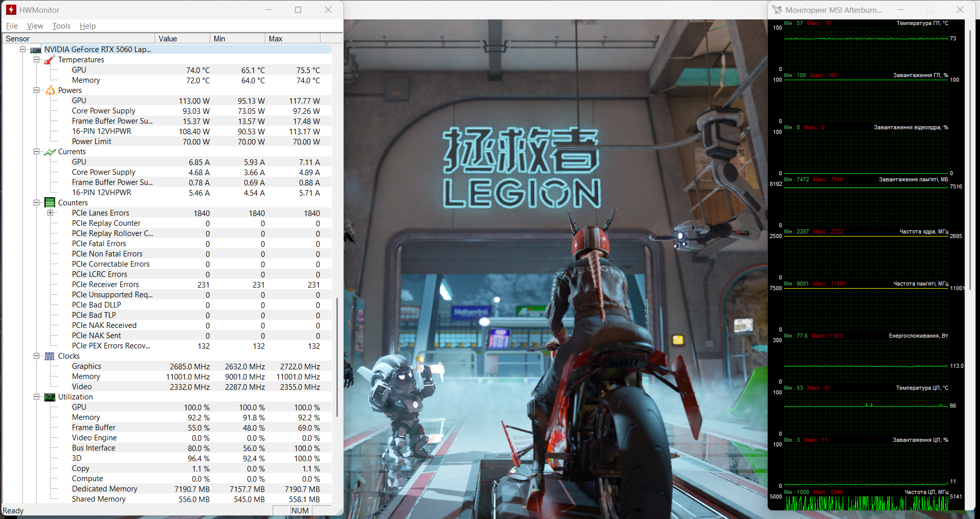Click the Temperatures thermometer icon
The image size is (980, 519).
[50, 60]
